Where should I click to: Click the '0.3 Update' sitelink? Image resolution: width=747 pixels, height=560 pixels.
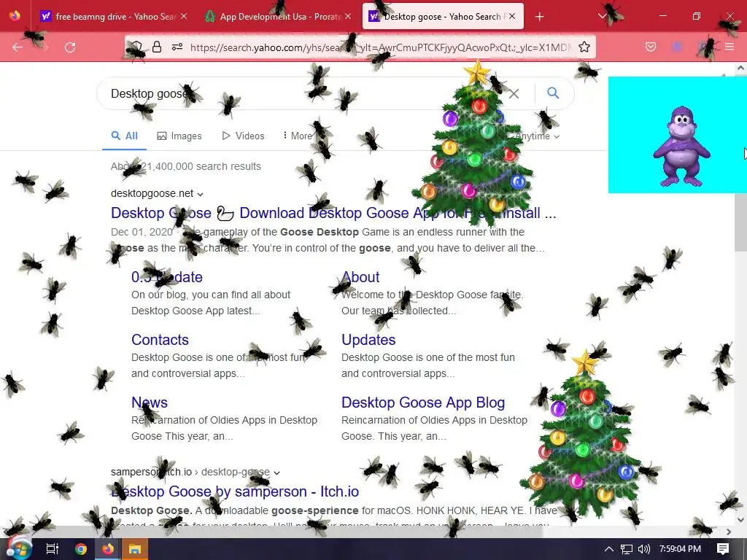click(167, 277)
